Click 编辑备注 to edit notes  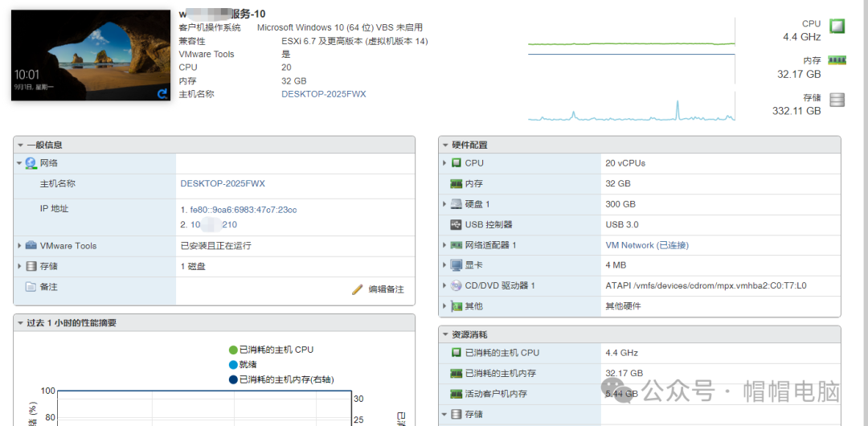387,289
